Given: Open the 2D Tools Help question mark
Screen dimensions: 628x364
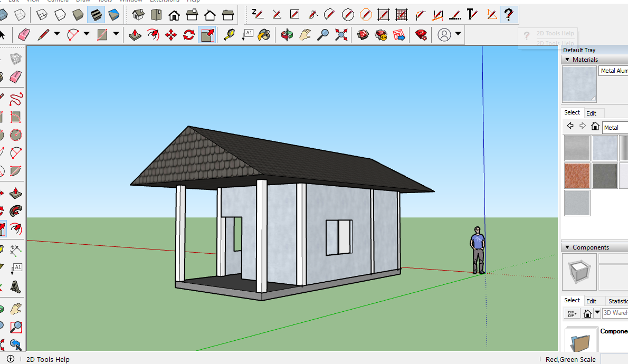Looking at the screenshot, I should point(509,15).
